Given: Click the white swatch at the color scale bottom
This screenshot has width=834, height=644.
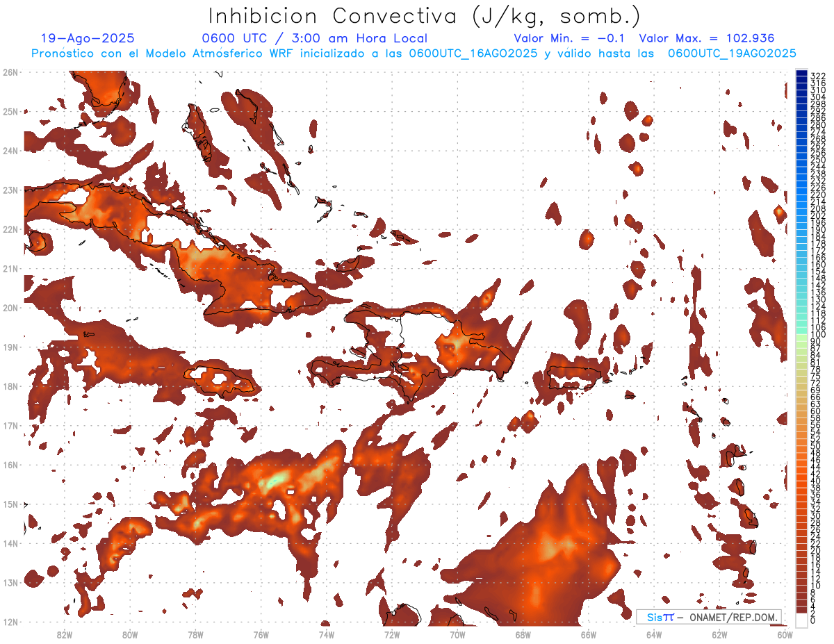Looking at the screenshot, I should [x=801, y=619].
